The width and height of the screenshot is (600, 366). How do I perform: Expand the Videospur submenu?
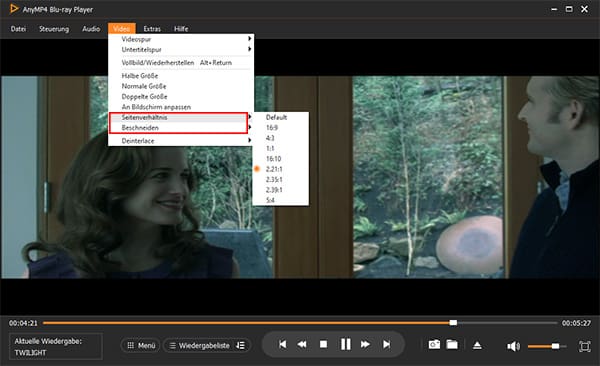pyautogui.click(x=181, y=39)
